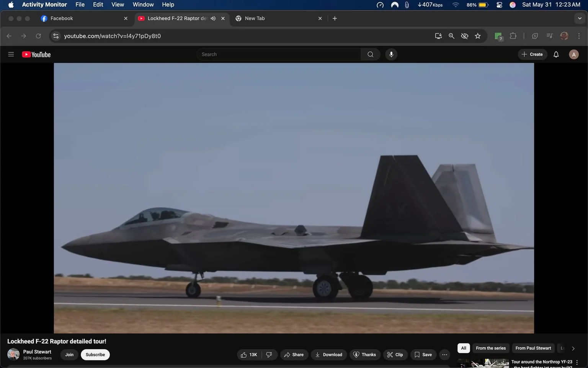Subscribe to Paul Stewart

[95, 355]
